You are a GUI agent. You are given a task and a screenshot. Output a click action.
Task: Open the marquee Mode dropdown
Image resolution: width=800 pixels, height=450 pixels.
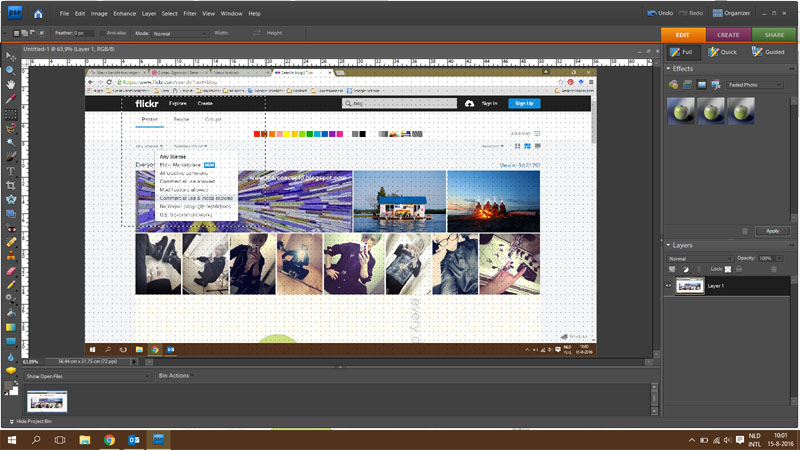click(180, 34)
